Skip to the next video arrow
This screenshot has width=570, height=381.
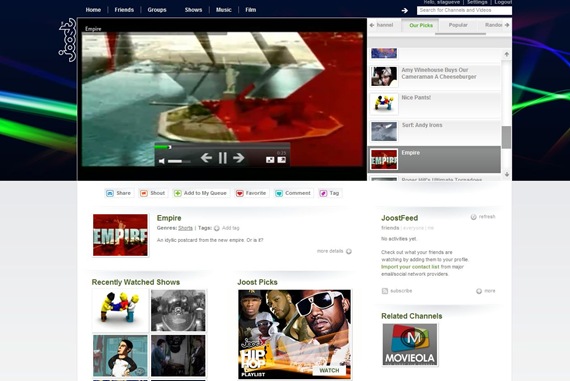[x=238, y=158]
